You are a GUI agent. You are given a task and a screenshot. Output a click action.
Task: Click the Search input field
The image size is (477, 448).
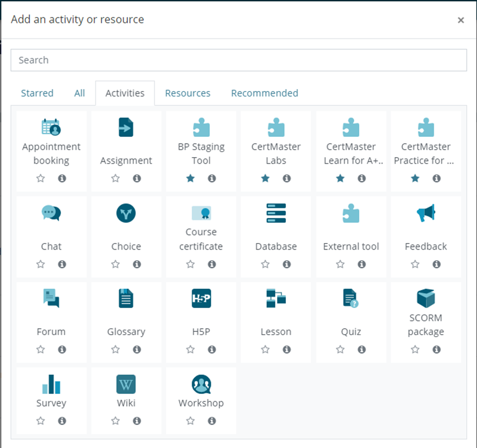pyautogui.click(x=238, y=60)
